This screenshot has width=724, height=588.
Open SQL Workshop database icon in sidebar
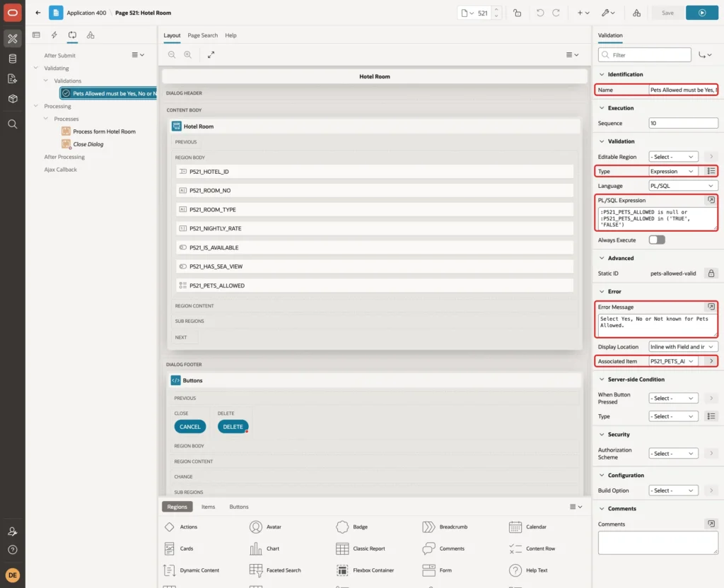pos(13,59)
